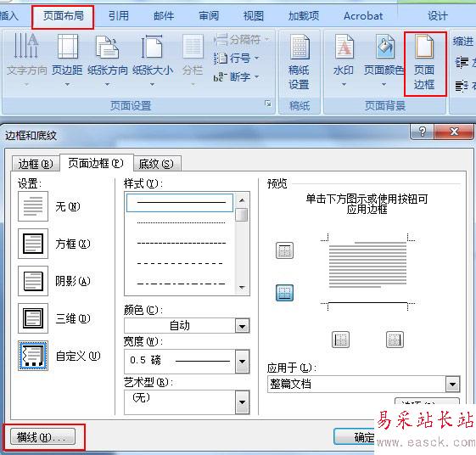Viewport: 476px width, 455px height.
Task: Open the 宽度(W) width dropdown
Action: tap(242, 361)
